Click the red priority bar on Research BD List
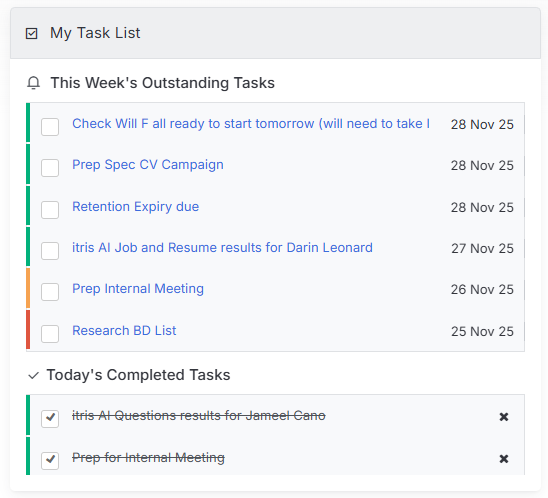The height and width of the screenshot is (498, 548). click(x=28, y=329)
